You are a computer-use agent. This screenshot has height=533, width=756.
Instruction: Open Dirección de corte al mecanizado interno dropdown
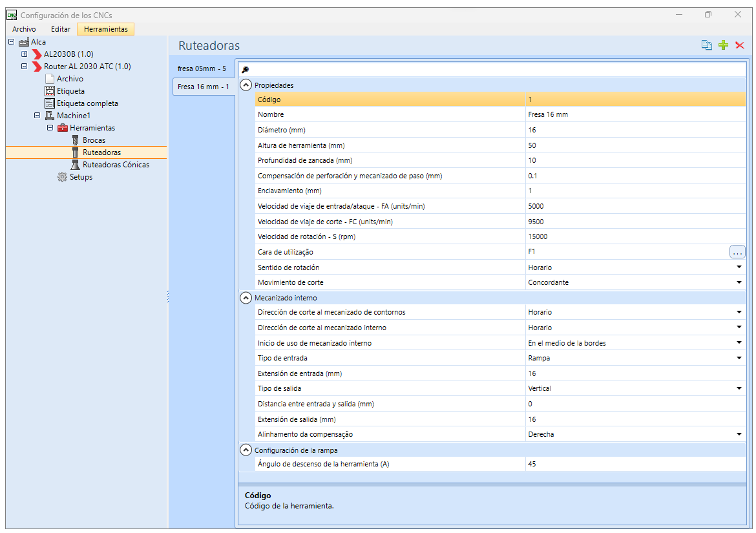739,327
